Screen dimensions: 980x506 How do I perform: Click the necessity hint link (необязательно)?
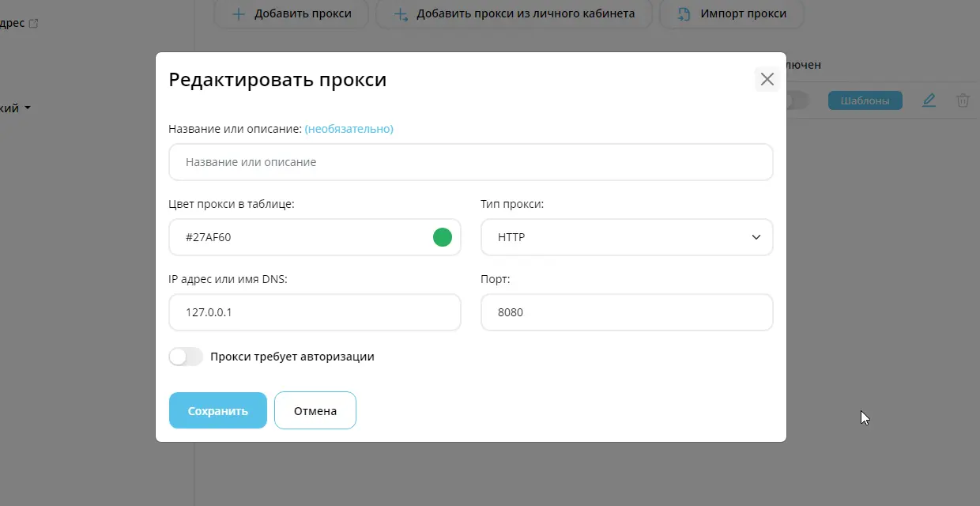pos(348,127)
